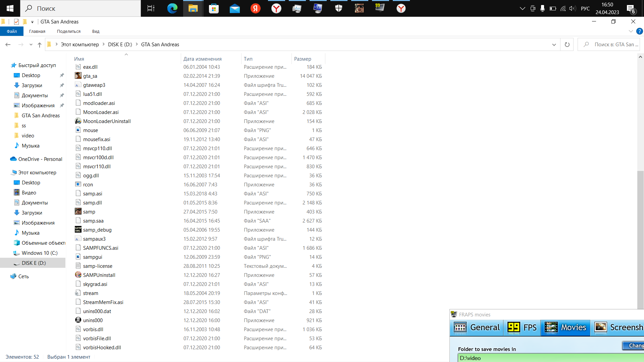
Task: Open the Файл menu
Action: (x=12, y=31)
